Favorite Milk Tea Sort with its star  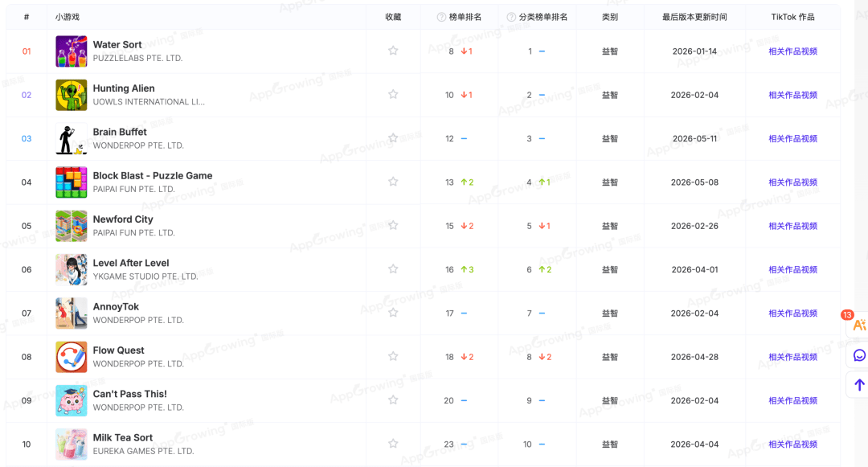pyautogui.click(x=393, y=444)
